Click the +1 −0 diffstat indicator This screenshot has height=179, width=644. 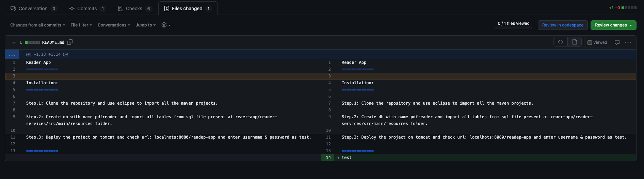623,8
